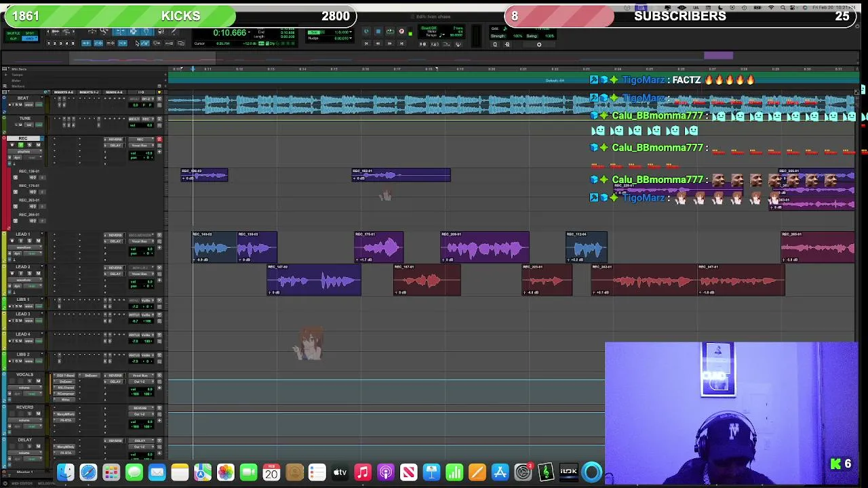Click the transport Rewind button
This screenshot has width=868, height=488.
[378, 43]
